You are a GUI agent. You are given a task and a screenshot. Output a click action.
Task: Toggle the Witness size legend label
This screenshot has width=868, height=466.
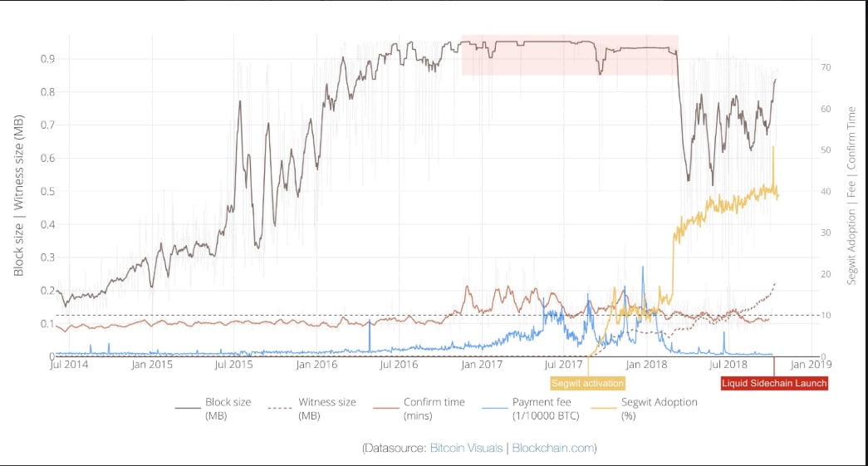327,408
